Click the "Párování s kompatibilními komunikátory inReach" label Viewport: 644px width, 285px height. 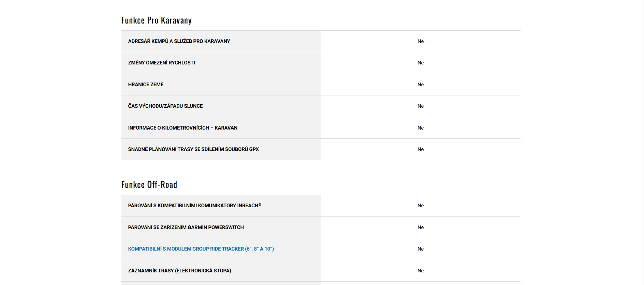(194, 206)
